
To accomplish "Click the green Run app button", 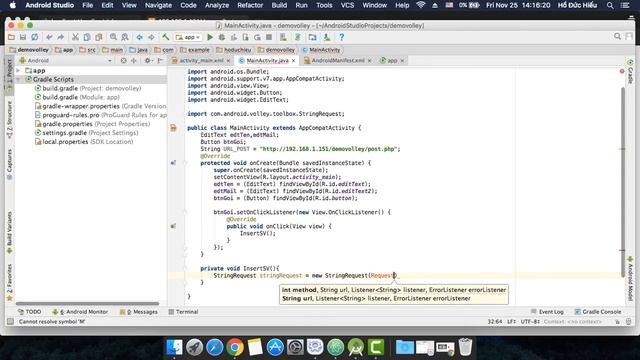I will coord(210,37).
